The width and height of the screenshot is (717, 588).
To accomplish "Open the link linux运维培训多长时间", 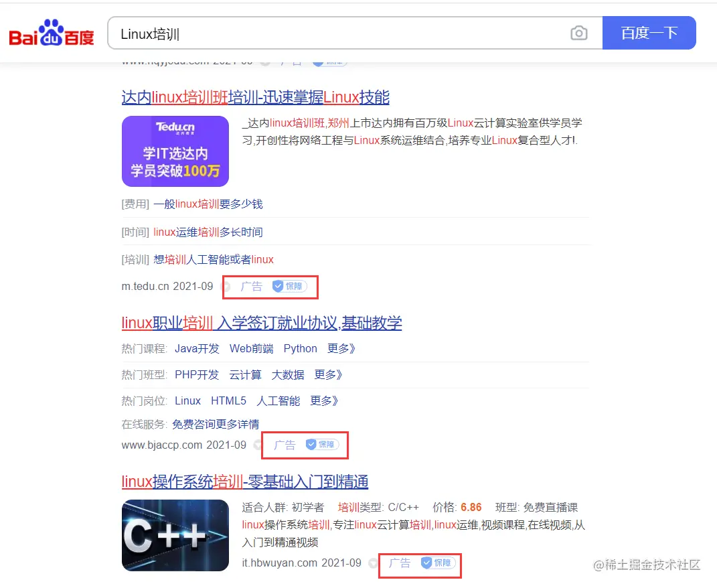I will [208, 232].
